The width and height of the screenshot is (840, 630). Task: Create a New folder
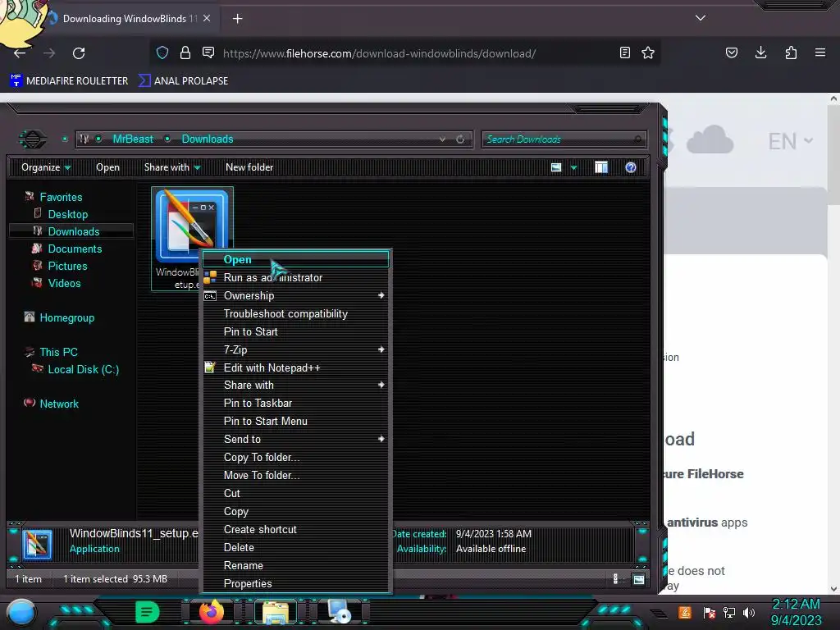(249, 167)
